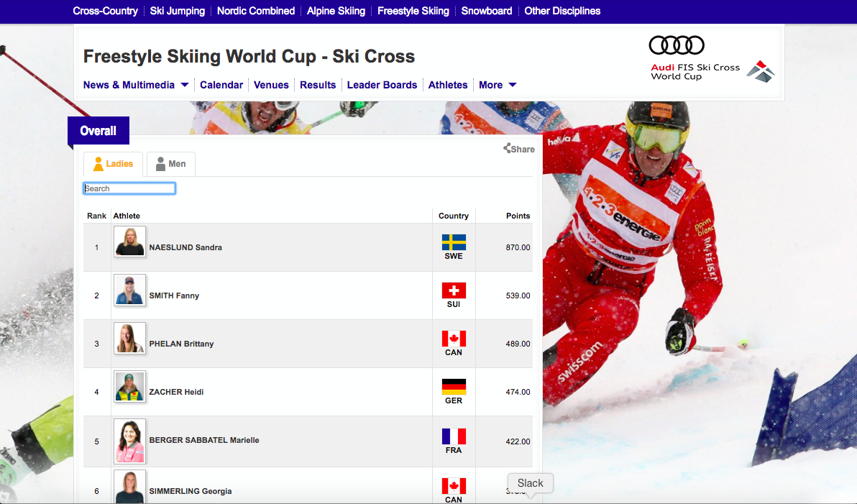Expand the News & Multimedia dropdown arrow
This screenshot has height=504, width=857.
coord(185,85)
